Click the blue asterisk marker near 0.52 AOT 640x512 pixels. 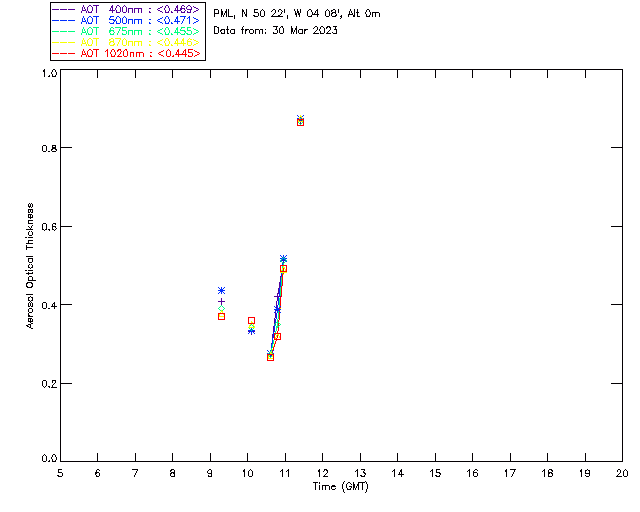tap(283, 259)
